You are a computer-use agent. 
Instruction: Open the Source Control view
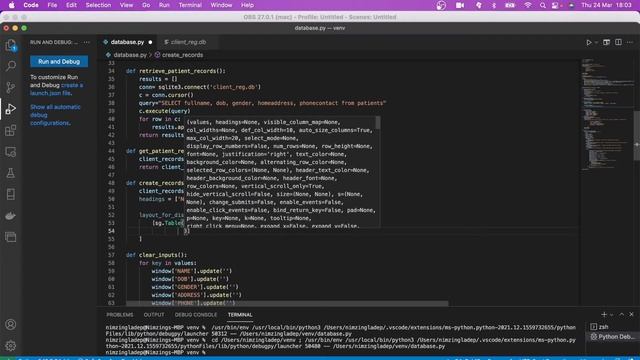[x=11, y=87]
